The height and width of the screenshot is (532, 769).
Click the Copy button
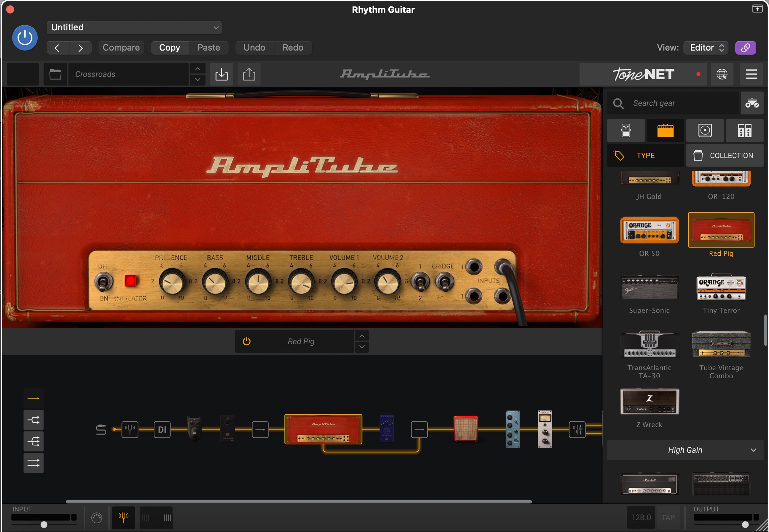(170, 48)
